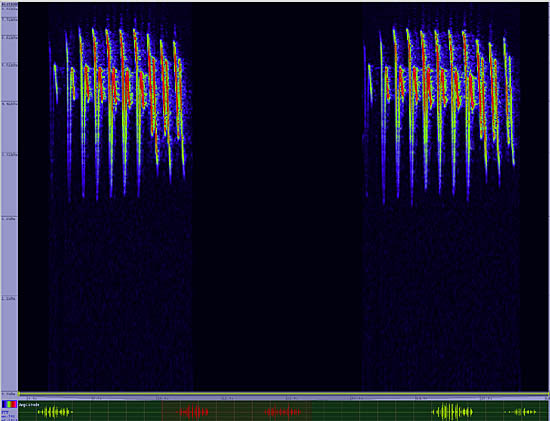The width and height of the screenshot is (550, 421).
Task: Click the rainbow color palette swatch
Action: (x=9, y=404)
